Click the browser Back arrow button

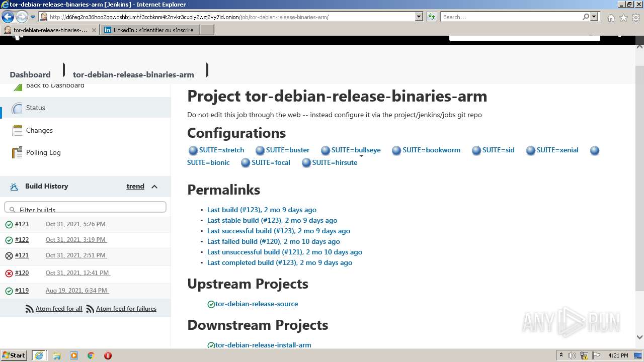pos(8,17)
